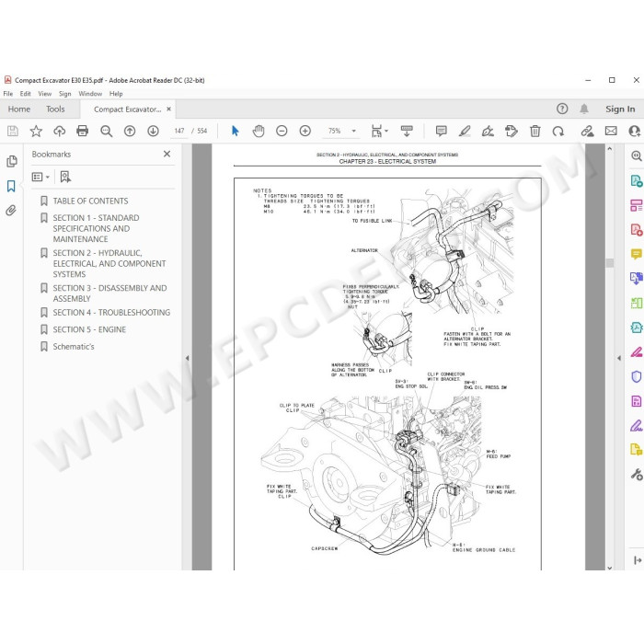This screenshot has height=644, width=644.
Task: Go to the next page
Action: tap(154, 131)
